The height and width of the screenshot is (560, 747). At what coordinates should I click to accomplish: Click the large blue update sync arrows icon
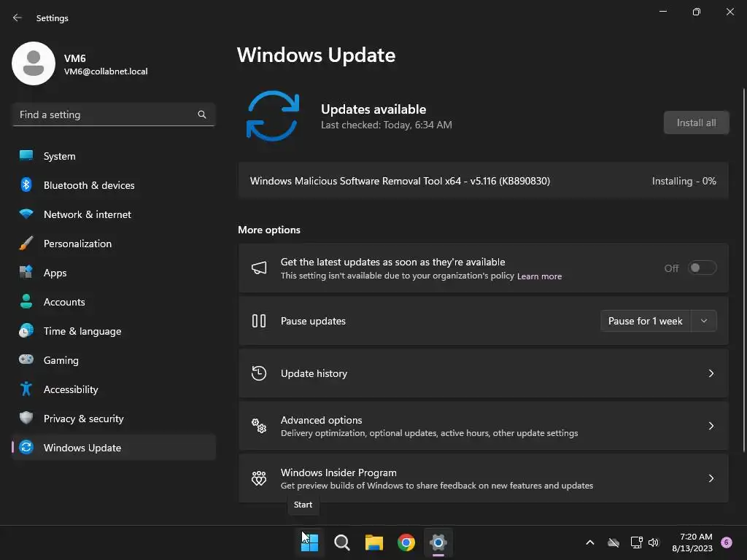[x=273, y=116]
